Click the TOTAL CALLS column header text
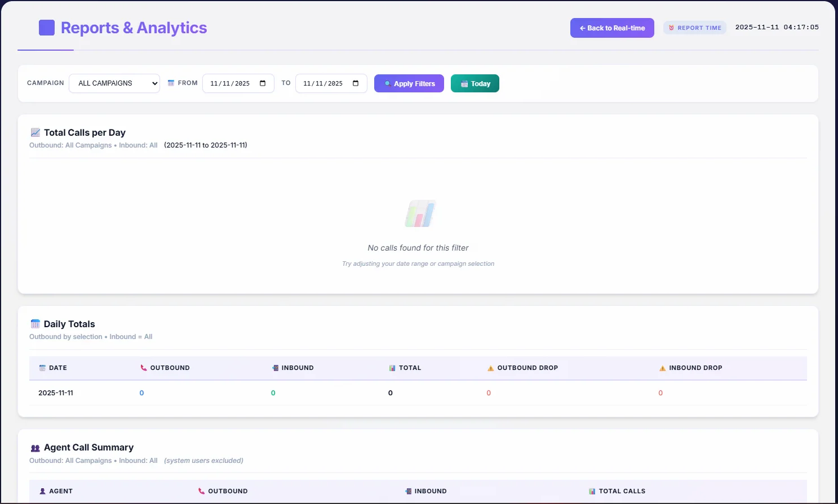 click(x=622, y=491)
